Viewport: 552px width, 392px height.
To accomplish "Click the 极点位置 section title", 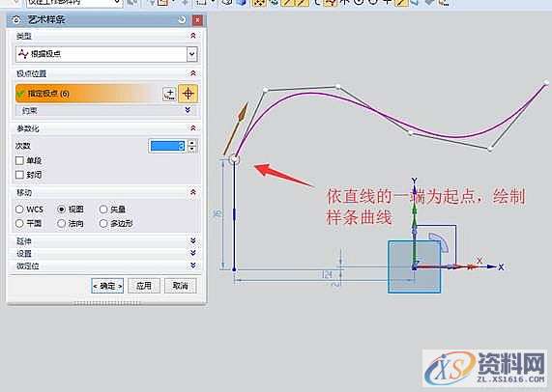I will click(32, 73).
